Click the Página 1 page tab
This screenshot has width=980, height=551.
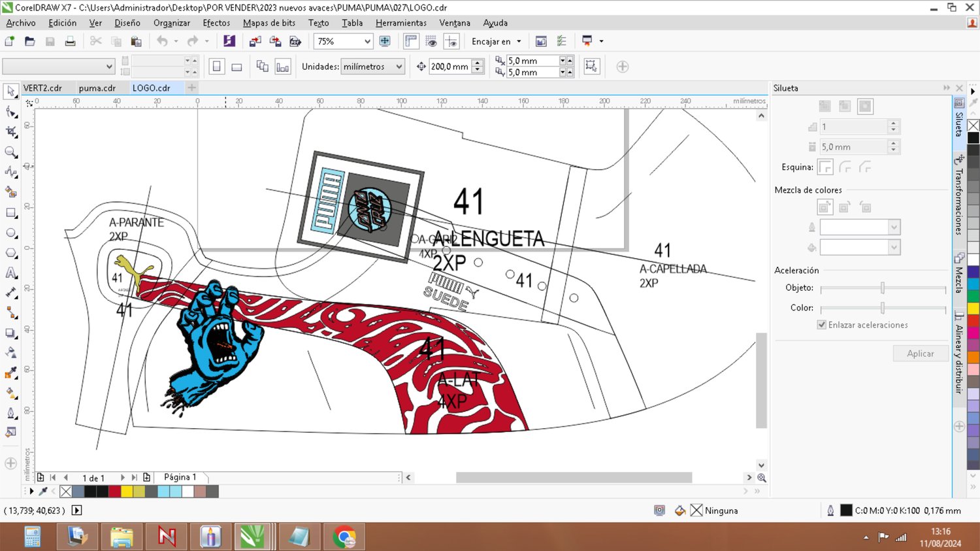point(180,477)
